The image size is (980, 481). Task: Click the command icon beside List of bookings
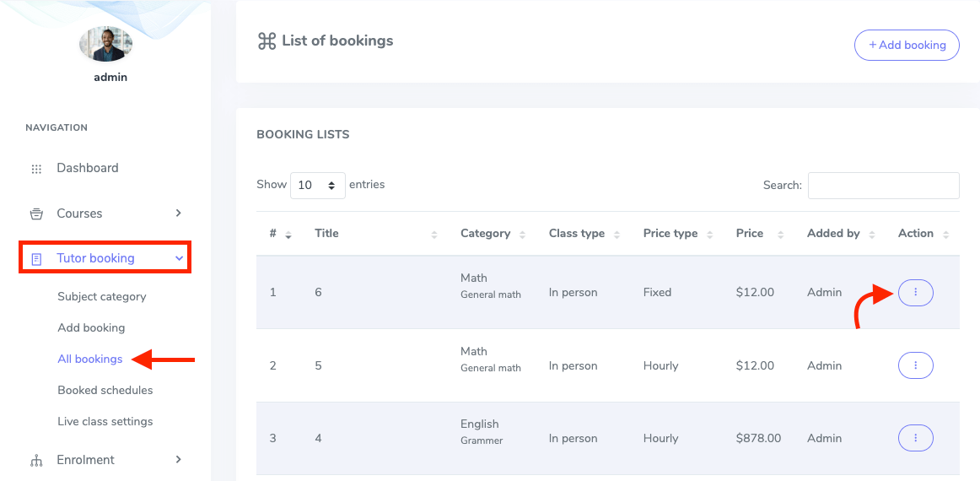267,41
